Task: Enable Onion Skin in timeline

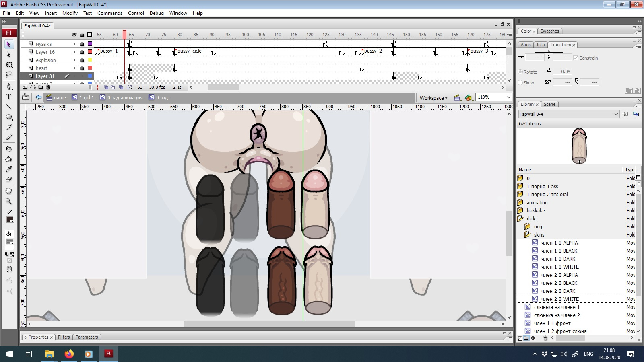Action: [x=106, y=87]
